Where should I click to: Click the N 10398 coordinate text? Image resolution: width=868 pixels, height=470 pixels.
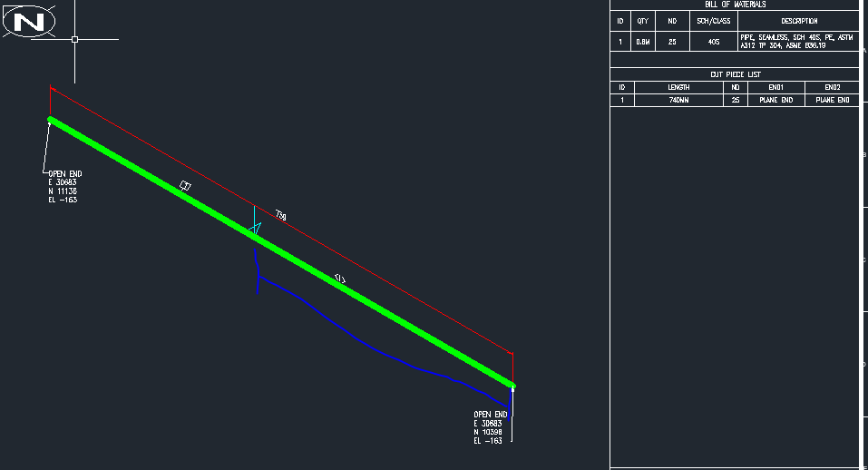[x=488, y=432]
